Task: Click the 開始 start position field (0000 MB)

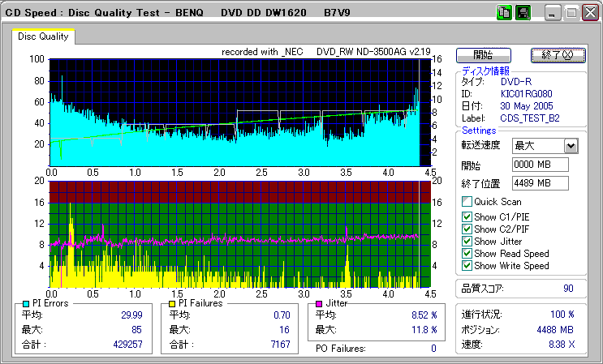Action: pos(540,165)
